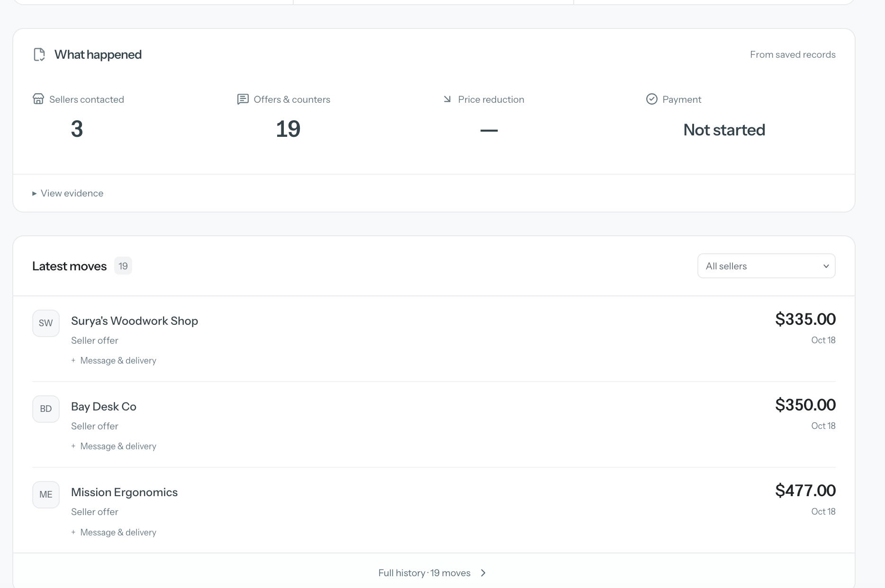Click the $350.00 offer amount
The width and height of the screenshot is (885, 588).
tap(805, 405)
